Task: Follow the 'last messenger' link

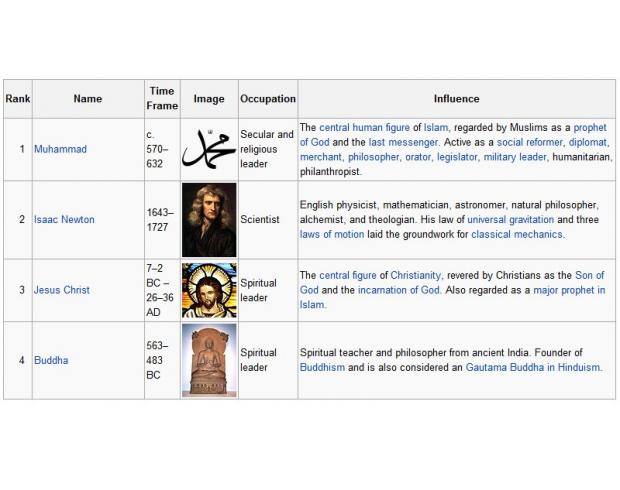Action: click(403, 142)
